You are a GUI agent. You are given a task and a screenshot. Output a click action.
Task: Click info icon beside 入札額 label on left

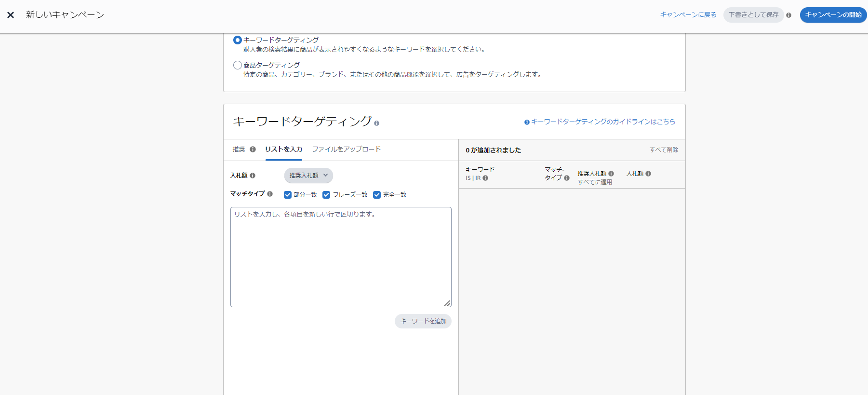[253, 176]
